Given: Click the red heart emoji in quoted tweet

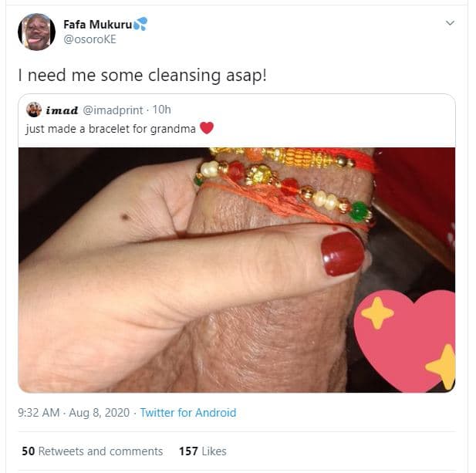Looking at the screenshot, I should click(206, 128).
